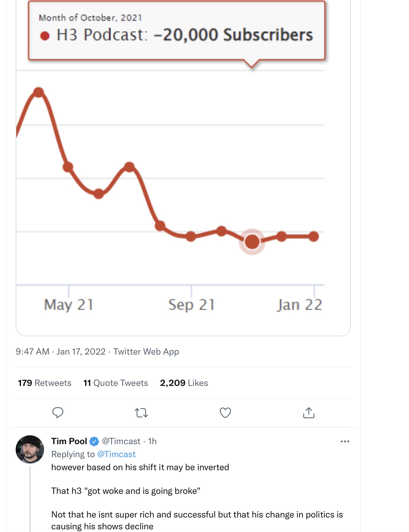Image resolution: width=409 pixels, height=532 pixels.
Task: Click the peak data point on the chart
Action: point(39,92)
